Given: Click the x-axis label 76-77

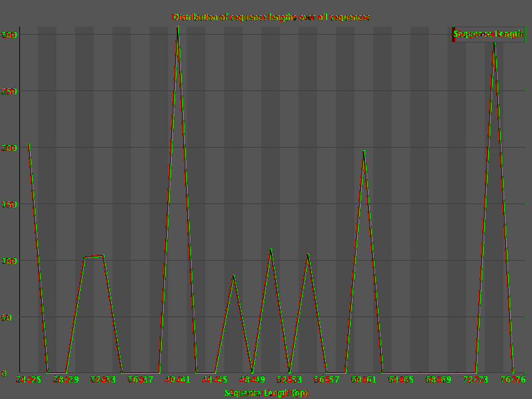Looking at the screenshot, I should 513,379.
